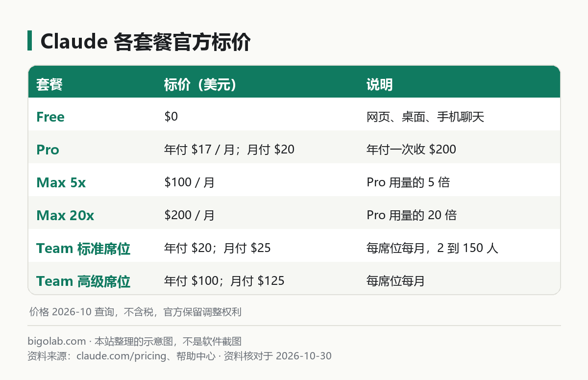Click the "Free" plan name
Viewport: 588px width, 380px height.
click(50, 117)
